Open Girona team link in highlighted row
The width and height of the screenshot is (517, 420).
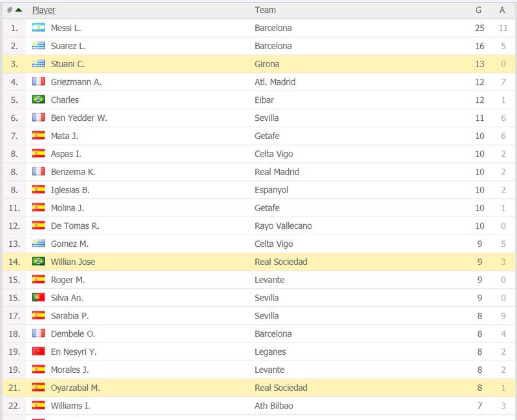tap(267, 64)
